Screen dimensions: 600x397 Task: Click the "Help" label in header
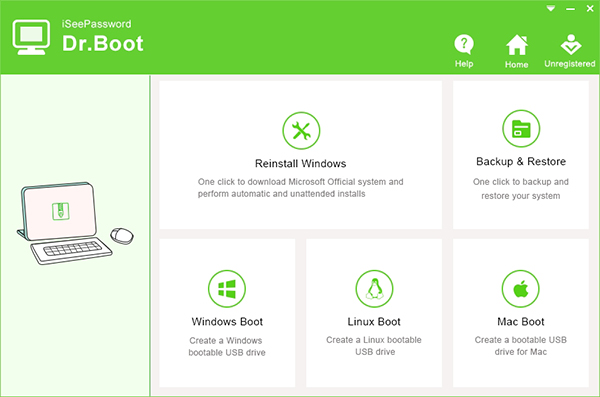464,64
